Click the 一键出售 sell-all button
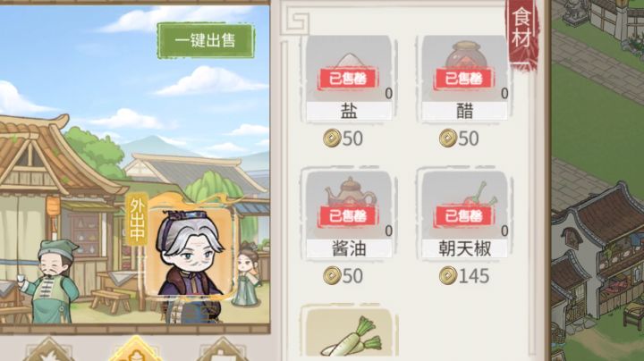644x361 pixels. tap(206, 40)
